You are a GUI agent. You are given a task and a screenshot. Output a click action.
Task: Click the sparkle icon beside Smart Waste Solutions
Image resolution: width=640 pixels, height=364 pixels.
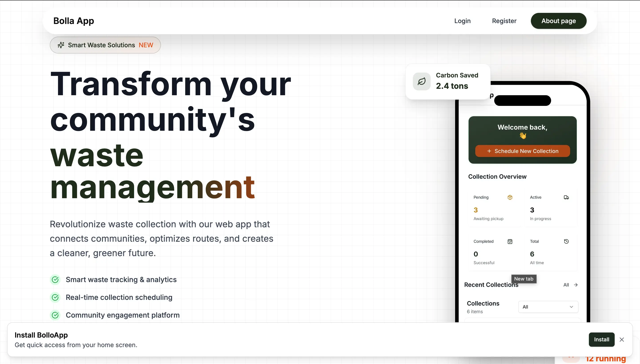coord(61,45)
